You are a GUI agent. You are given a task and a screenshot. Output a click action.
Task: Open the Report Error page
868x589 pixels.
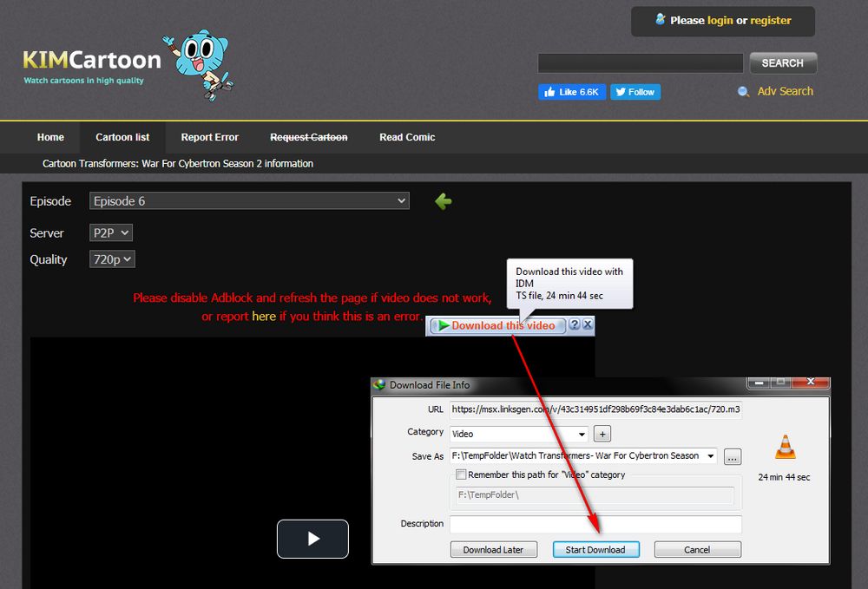point(210,137)
